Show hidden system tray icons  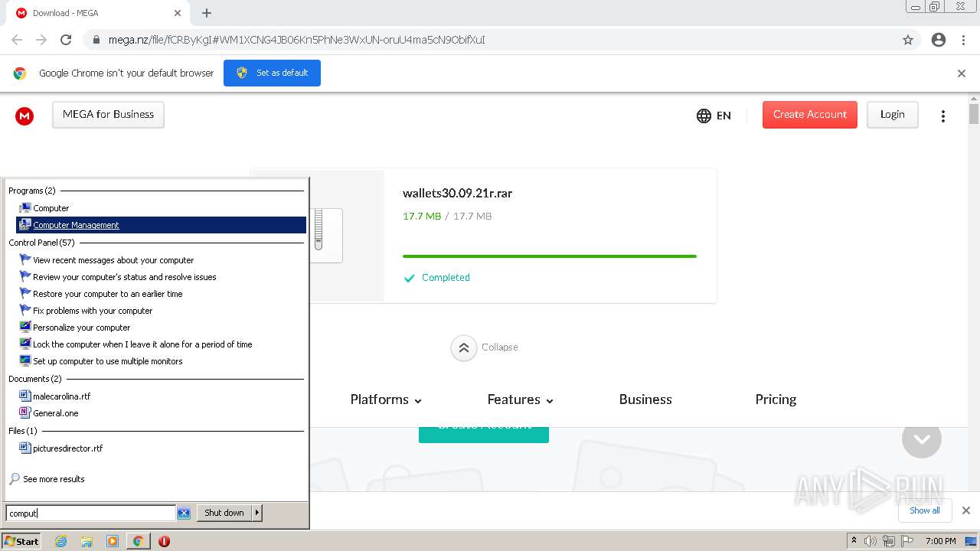[854, 541]
